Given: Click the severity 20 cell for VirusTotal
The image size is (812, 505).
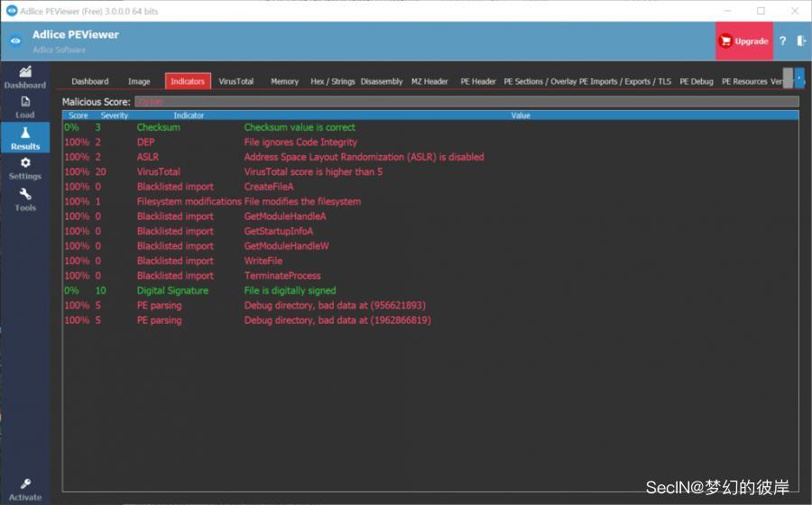Looking at the screenshot, I should (x=100, y=171).
